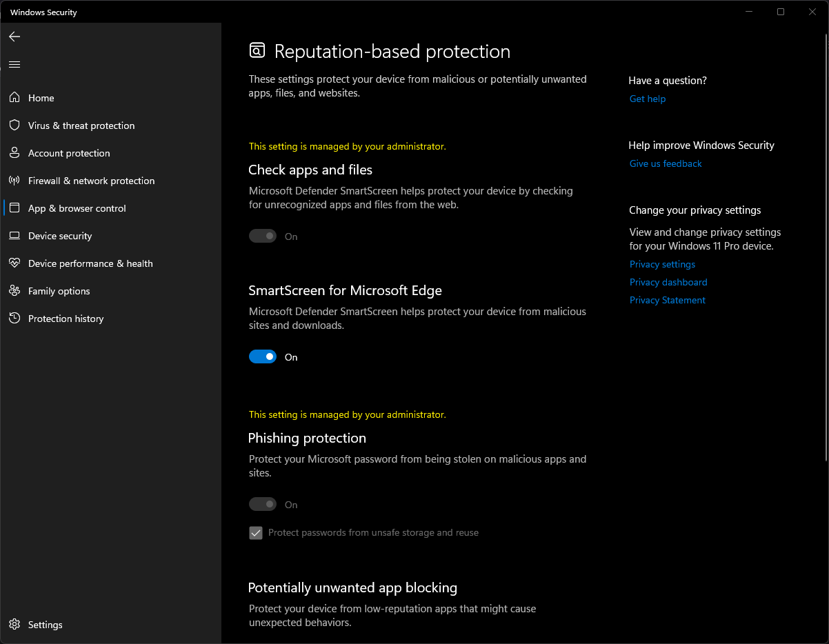The height and width of the screenshot is (644, 829).
Task: Toggle SmartScreen for Microsoft Edge off
Action: 263,356
